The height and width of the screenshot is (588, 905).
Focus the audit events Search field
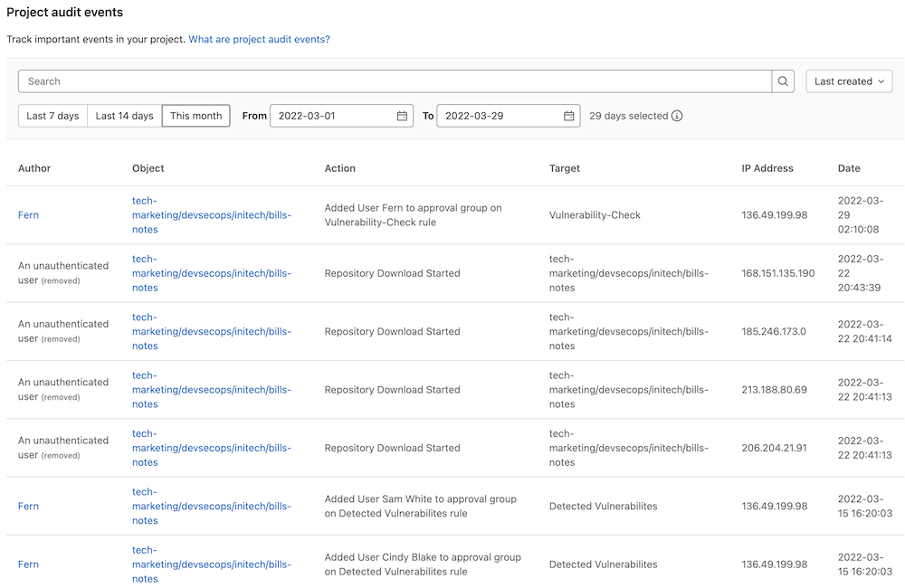pos(395,81)
